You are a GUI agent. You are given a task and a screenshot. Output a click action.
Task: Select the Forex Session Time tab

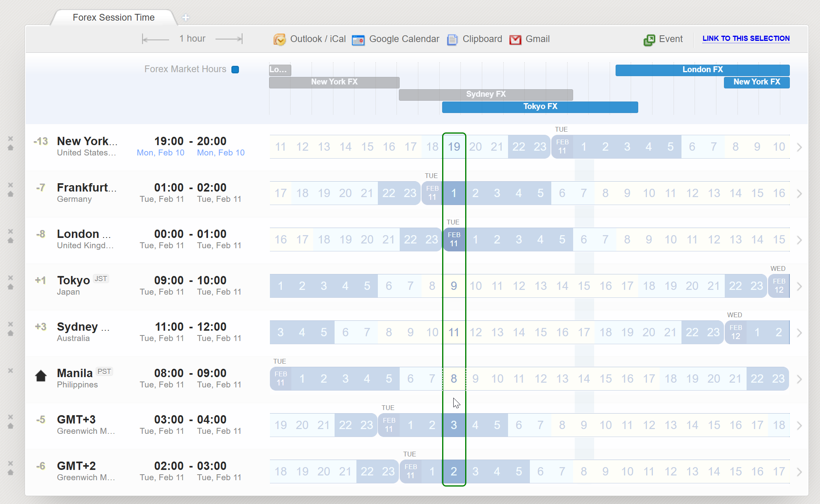pyautogui.click(x=114, y=17)
